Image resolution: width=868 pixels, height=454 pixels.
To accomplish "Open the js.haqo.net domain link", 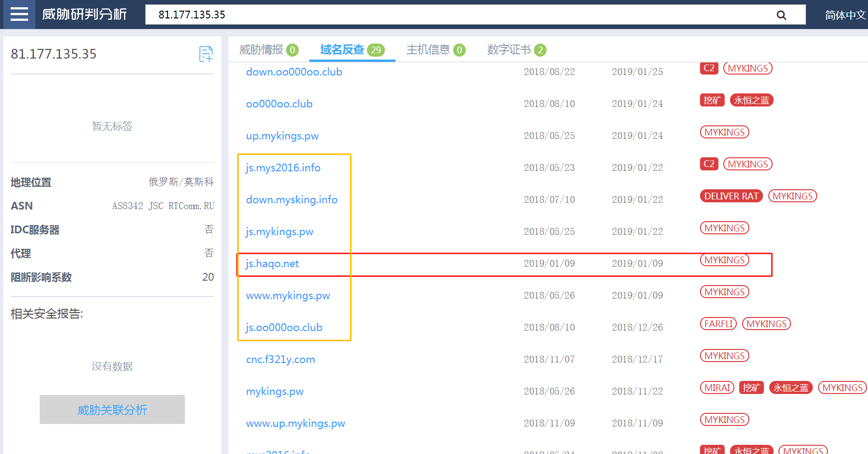I will click(272, 264).
